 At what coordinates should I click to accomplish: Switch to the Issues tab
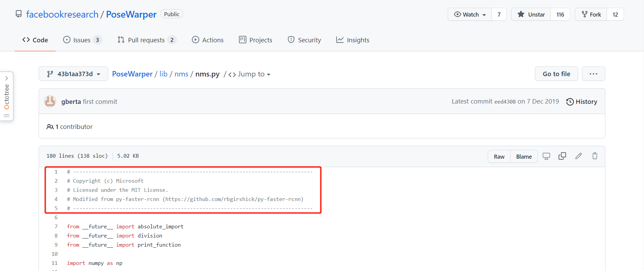coord(82,40)
